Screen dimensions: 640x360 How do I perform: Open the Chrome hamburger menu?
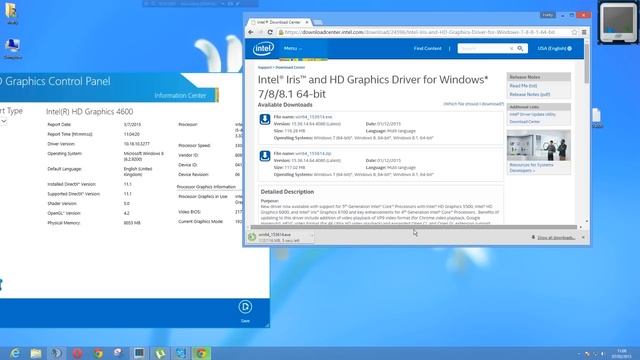tap(584, 32)
